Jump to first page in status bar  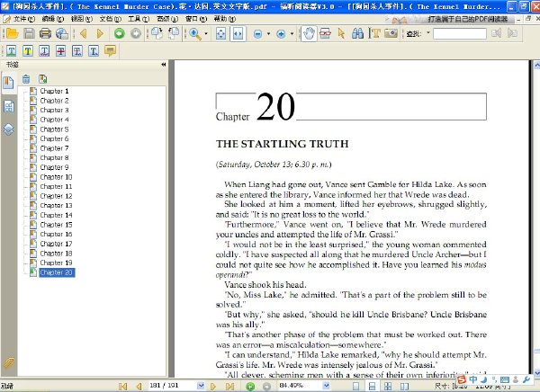[122, 386]
